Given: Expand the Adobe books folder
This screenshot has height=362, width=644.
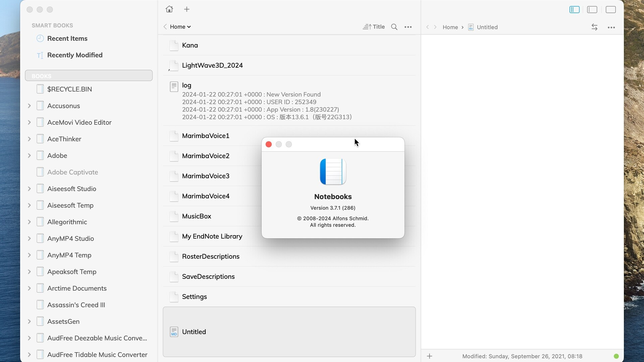Looking at the screenshot, I should pos(30,156).
